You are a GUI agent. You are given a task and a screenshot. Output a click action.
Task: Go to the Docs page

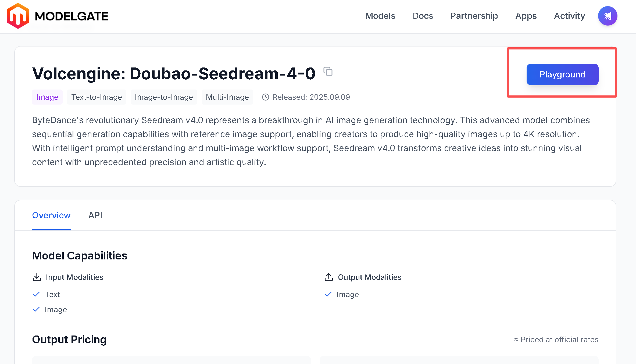click(x=423, y=16)
